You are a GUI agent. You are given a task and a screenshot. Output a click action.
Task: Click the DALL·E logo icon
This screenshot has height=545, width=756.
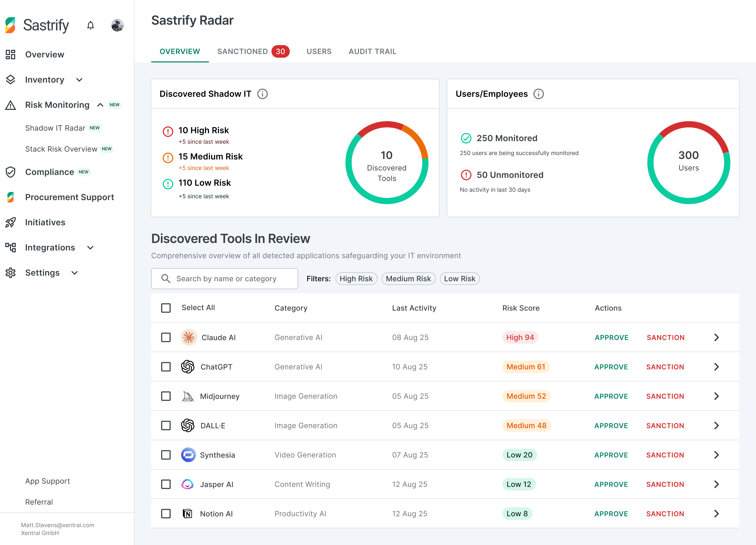[188, 425]
